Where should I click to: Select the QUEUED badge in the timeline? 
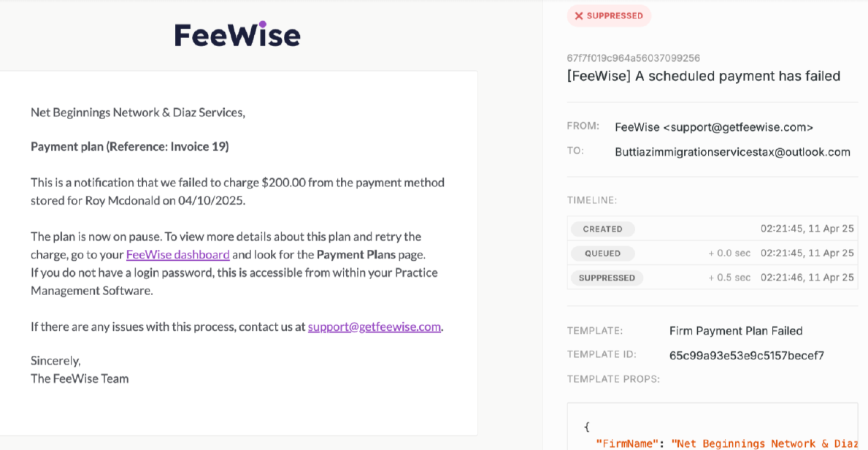pos(602,253)
